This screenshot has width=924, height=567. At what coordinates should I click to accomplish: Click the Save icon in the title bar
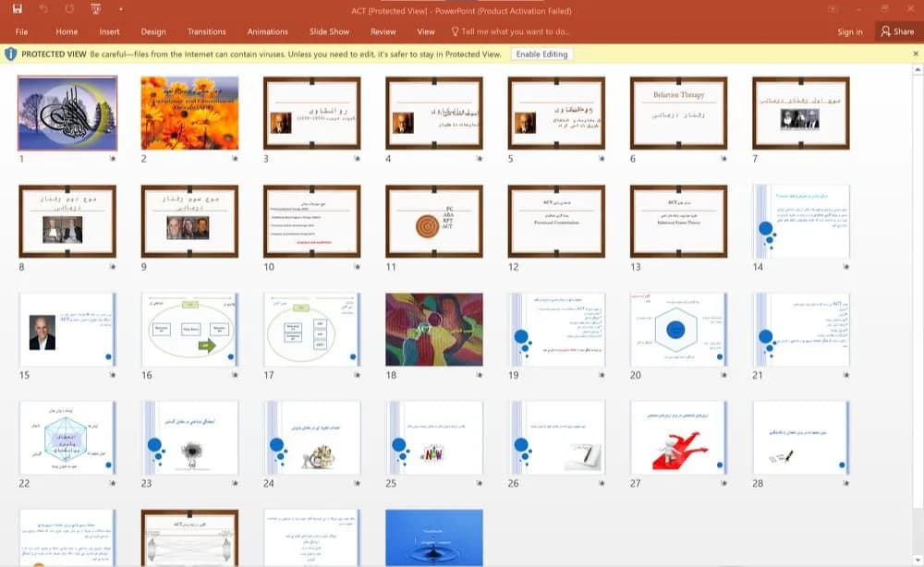17,9
